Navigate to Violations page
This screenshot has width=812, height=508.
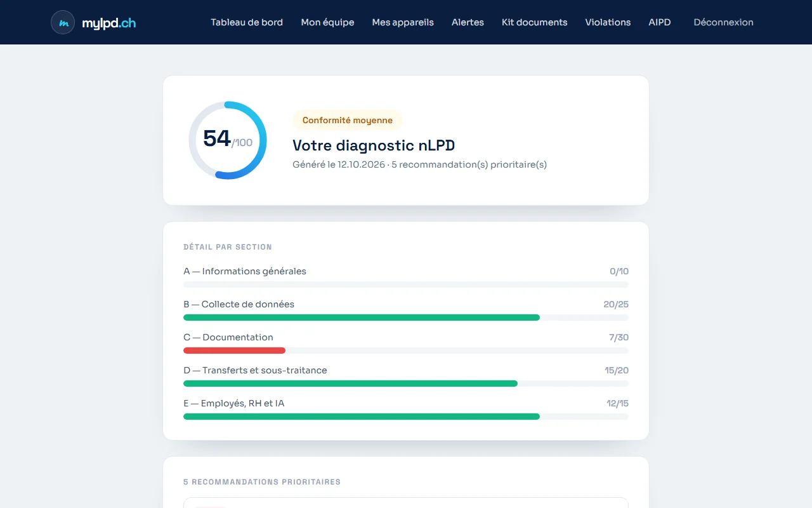click(608, 22)
